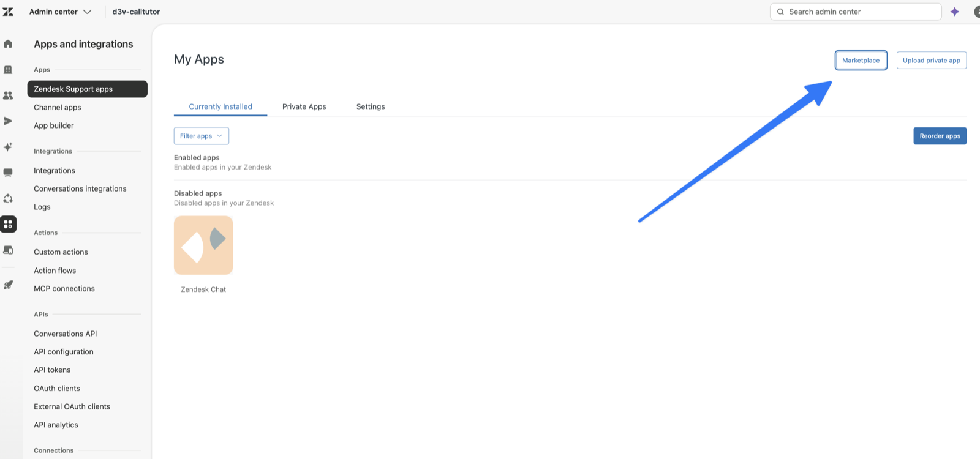
Task: Open Integrations page link in sidebar
Action: coord(55,171)
